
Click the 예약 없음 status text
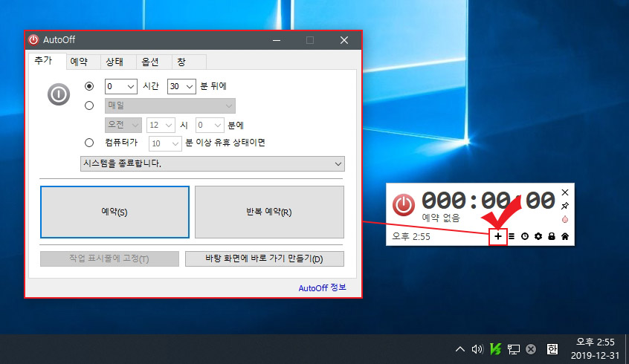pos(441,218)
